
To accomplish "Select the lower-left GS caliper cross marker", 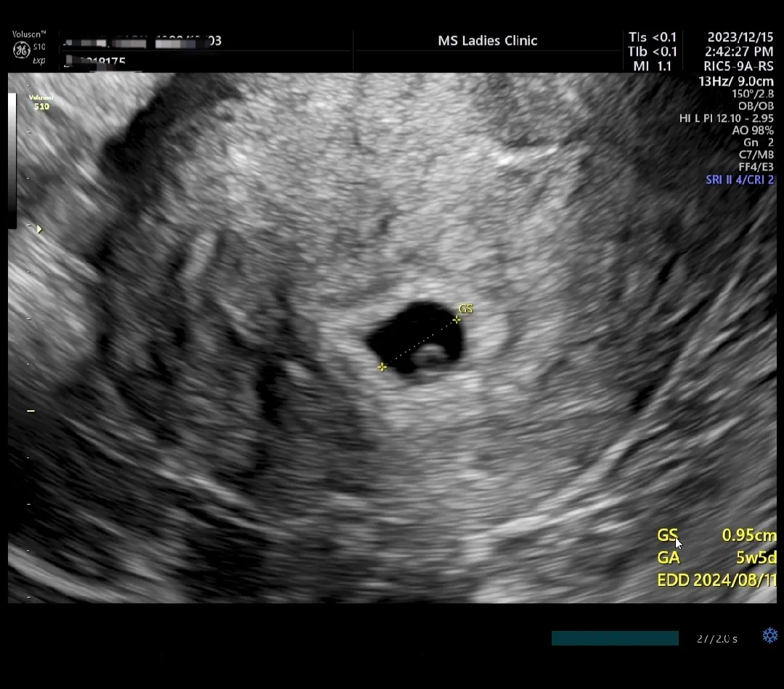I will pyautogui.click(x=382, y=367).
